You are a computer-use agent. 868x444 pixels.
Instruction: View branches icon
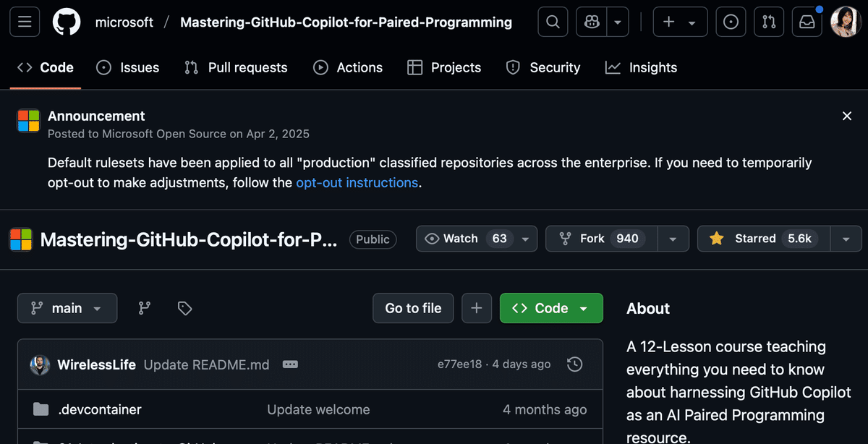[145, 308]
